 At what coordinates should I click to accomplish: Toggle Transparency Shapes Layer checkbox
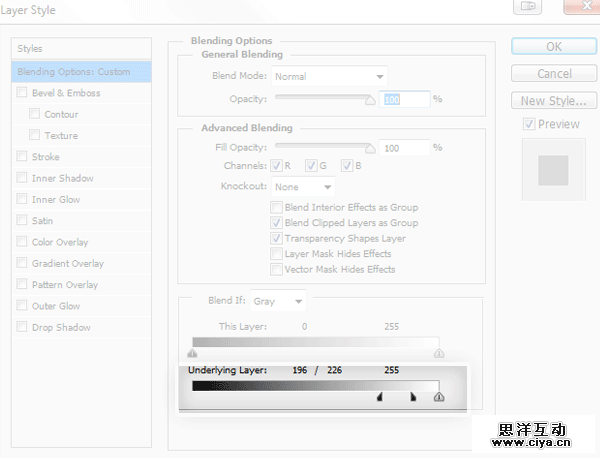click(276, 238)
